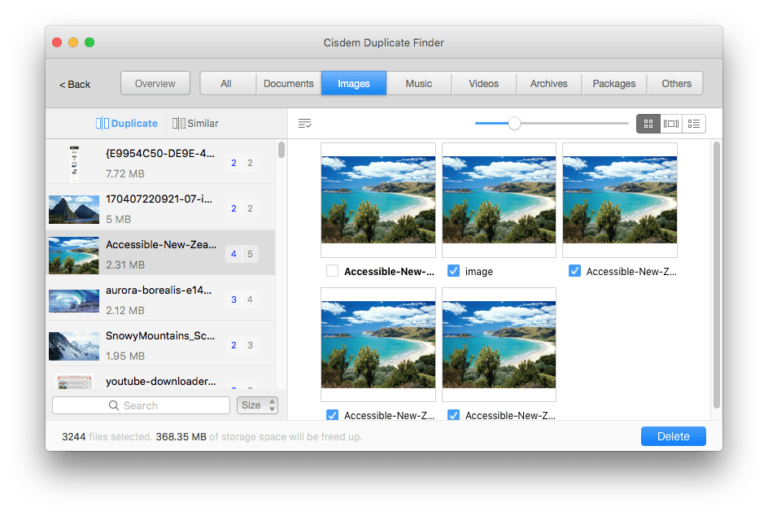Go back with the Back button
Screen dimensions: 768x516
[75, 84]
